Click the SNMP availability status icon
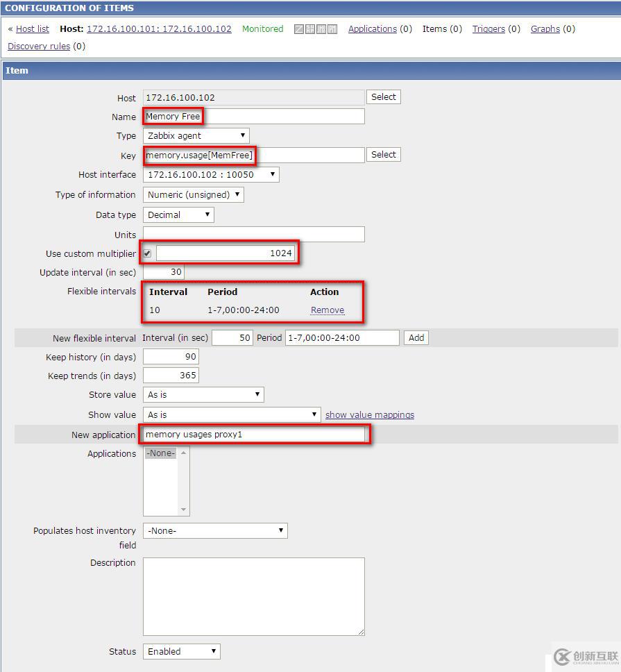The image size is (621, 672). point(309,29)
